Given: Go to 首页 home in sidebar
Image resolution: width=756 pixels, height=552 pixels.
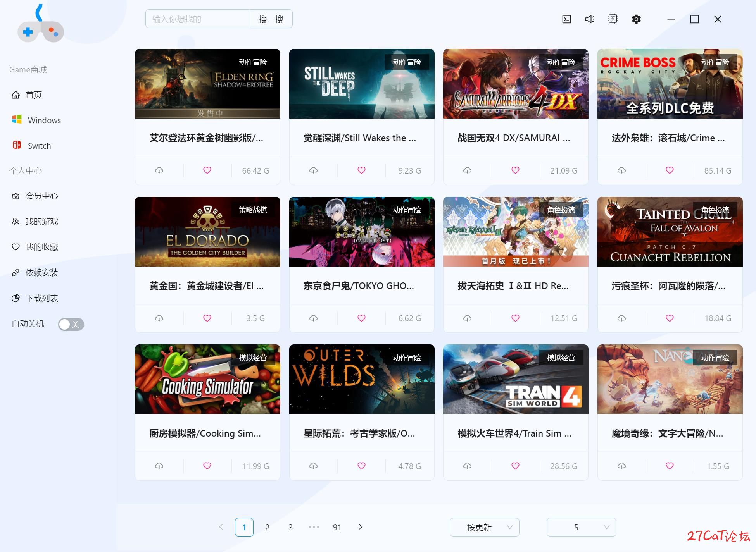Looking at the screenshot, I should pos(26,95).
